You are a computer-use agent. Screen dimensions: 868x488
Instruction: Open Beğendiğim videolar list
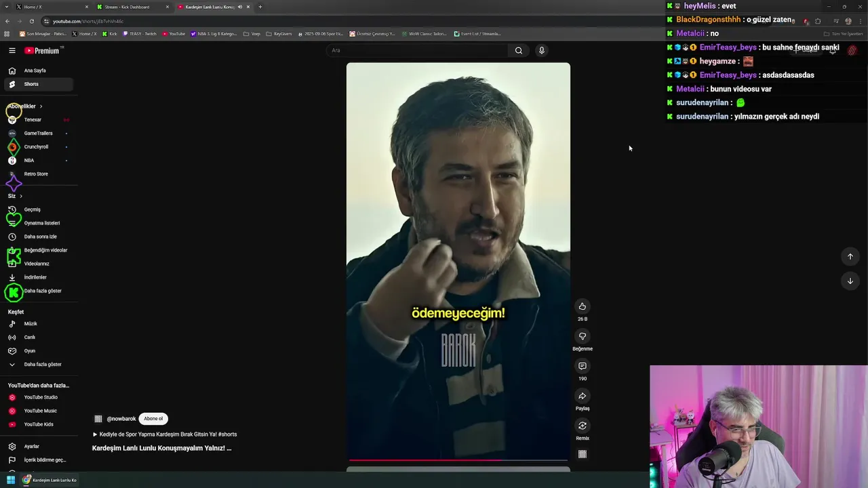(38, 250)
